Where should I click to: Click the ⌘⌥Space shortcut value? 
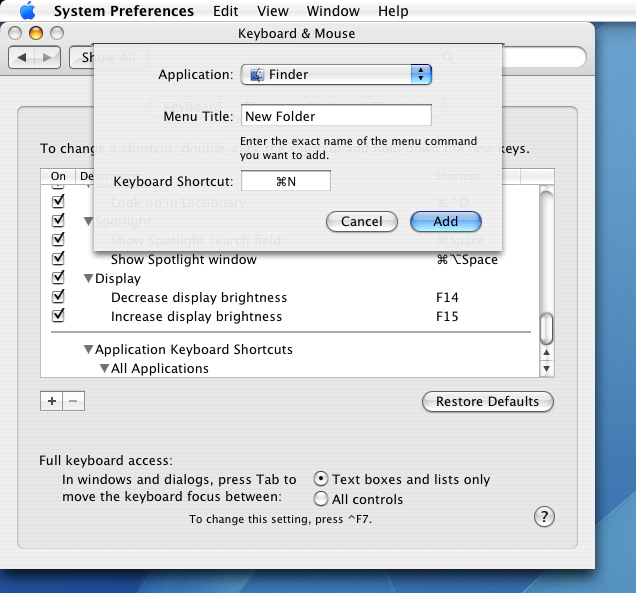coord(467,260)
